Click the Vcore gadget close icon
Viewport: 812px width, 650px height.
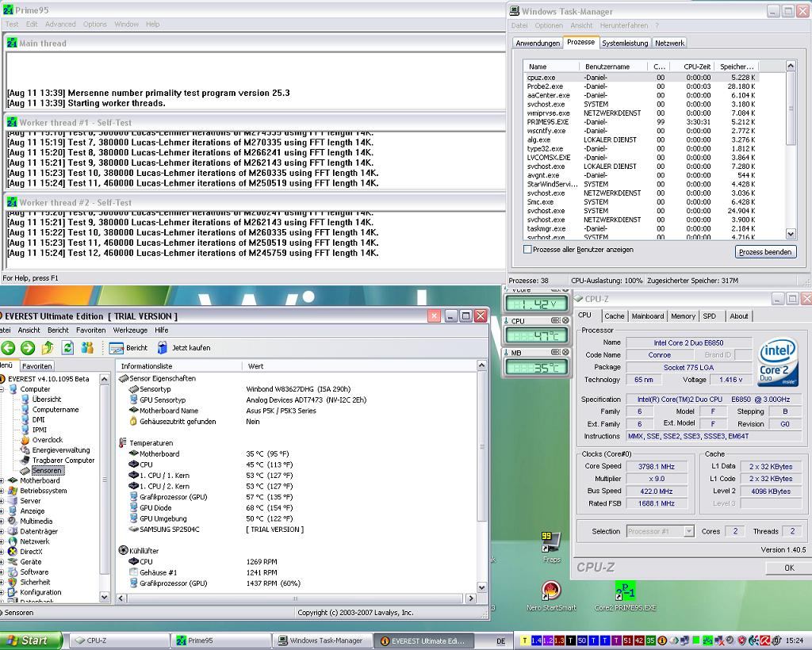(565, 290)
